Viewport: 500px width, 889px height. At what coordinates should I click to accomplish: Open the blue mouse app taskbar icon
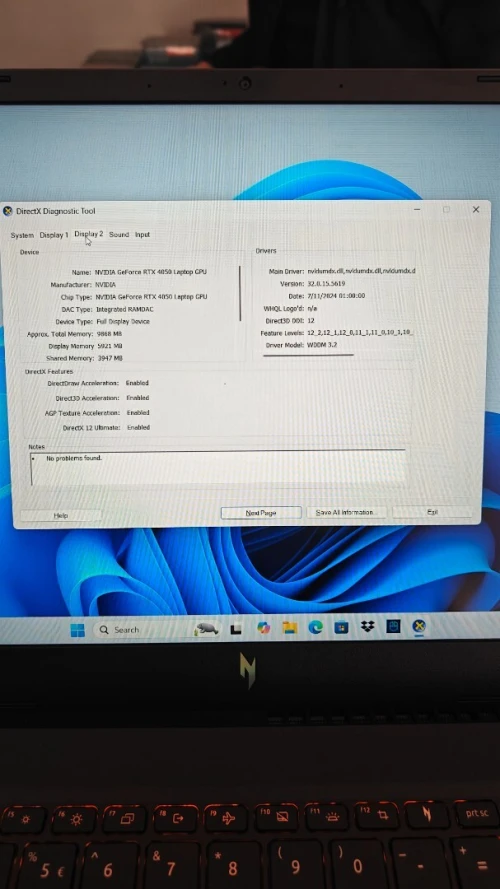tap(393, 626)
